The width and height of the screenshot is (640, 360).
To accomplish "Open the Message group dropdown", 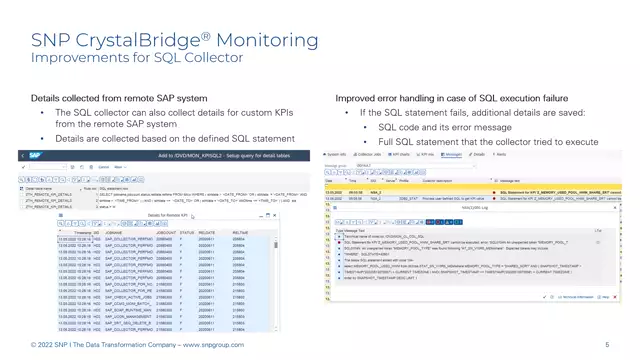I will point(474,166).
